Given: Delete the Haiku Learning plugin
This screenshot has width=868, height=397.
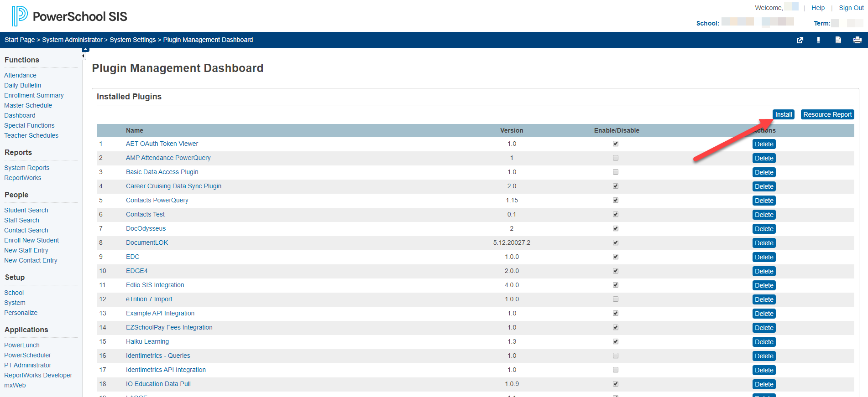Looking at the screenshot, I should click(764, 342).
